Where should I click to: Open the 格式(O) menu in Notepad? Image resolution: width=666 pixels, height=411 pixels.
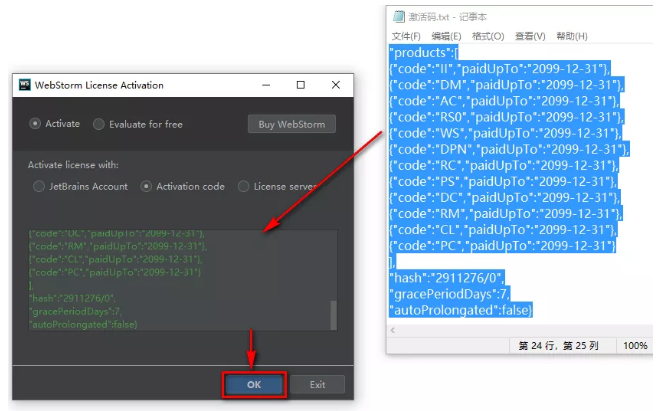click(x=488, y=37)
